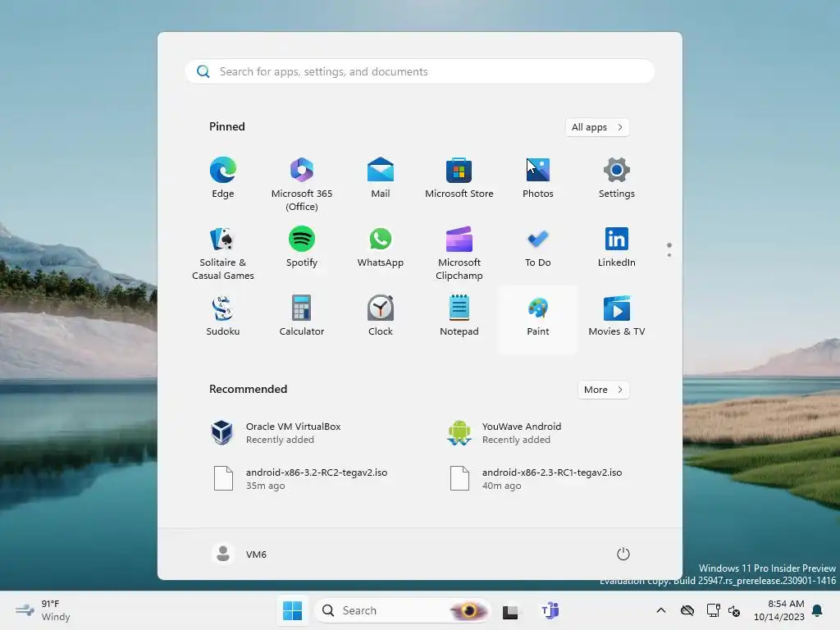The height and width of the screenshot is (630, 840).
Task: Open Task View on the taskbar
Action: 510,610
